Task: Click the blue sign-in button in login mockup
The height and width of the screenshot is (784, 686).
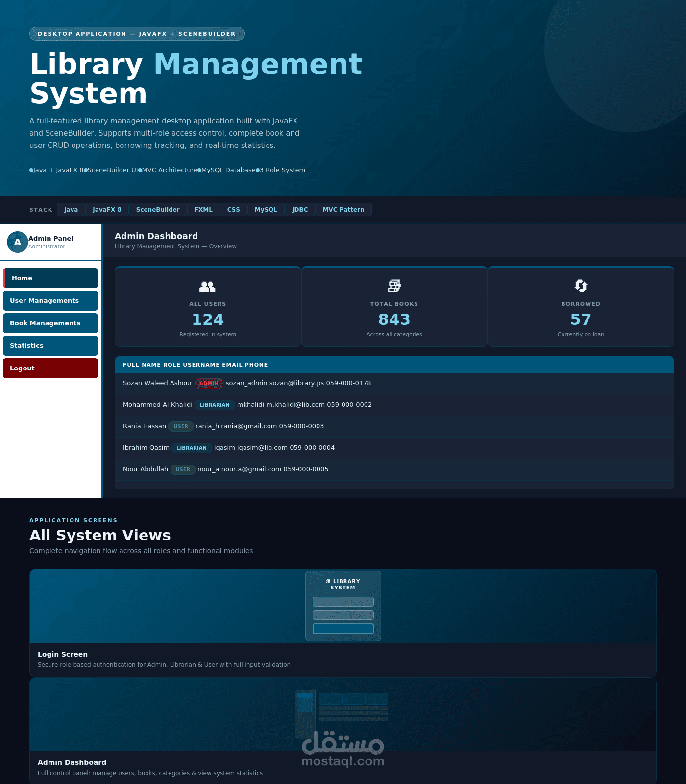Action: click(343, 629)
